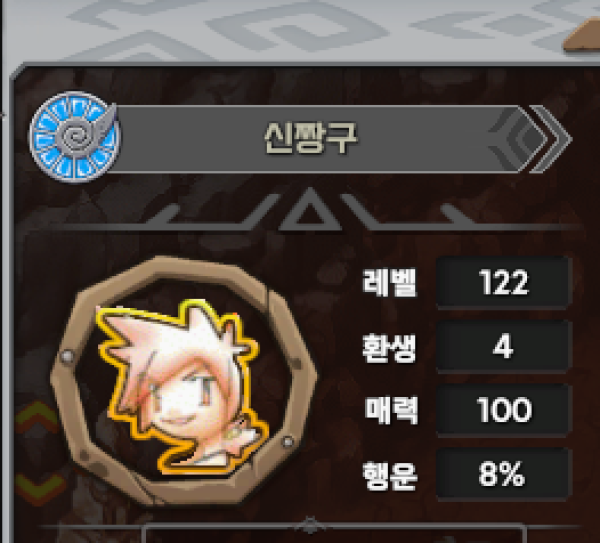Click the orange-green up chevron on left edge
Image resolution: width=600 pixels, height=543 pixels.
(36, 417)
